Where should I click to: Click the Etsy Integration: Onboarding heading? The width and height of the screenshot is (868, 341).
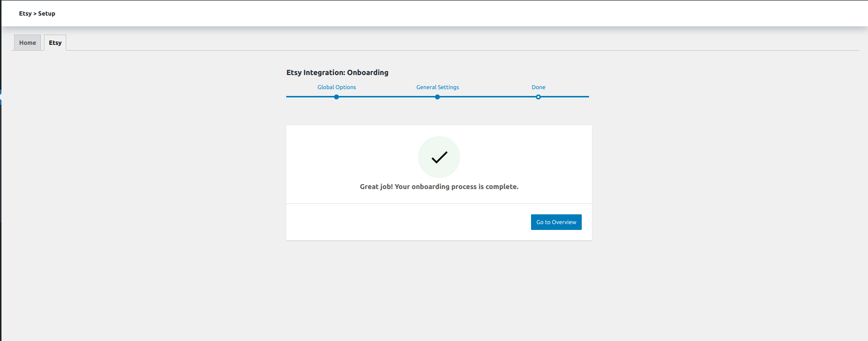pyautogui.click(x=337, y=73)
